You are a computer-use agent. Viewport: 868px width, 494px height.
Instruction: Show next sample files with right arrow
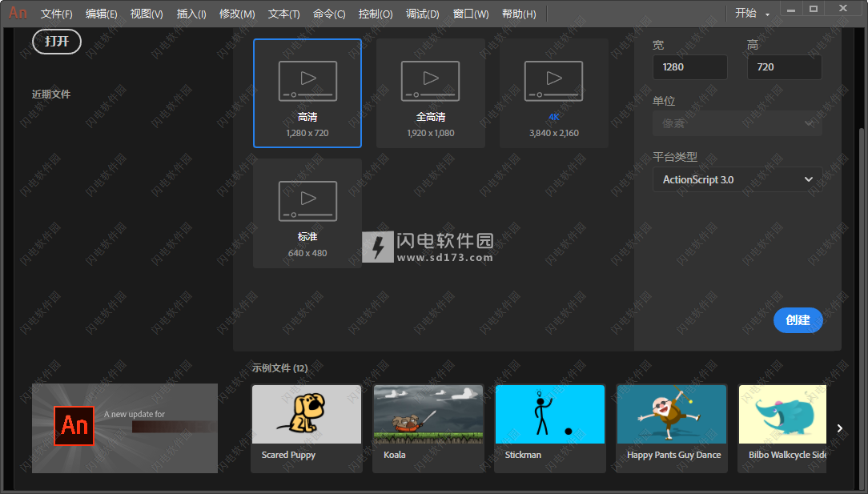[840, 428]
